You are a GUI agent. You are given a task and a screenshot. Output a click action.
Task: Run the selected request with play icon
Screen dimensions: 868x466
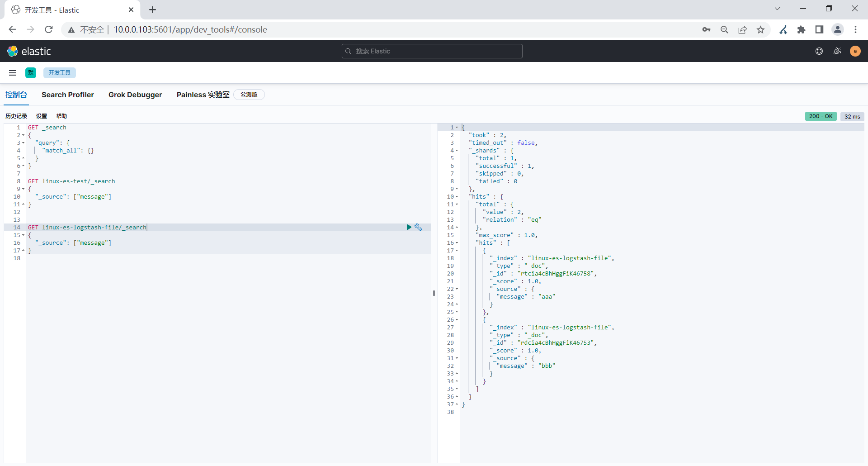(409, 227)
